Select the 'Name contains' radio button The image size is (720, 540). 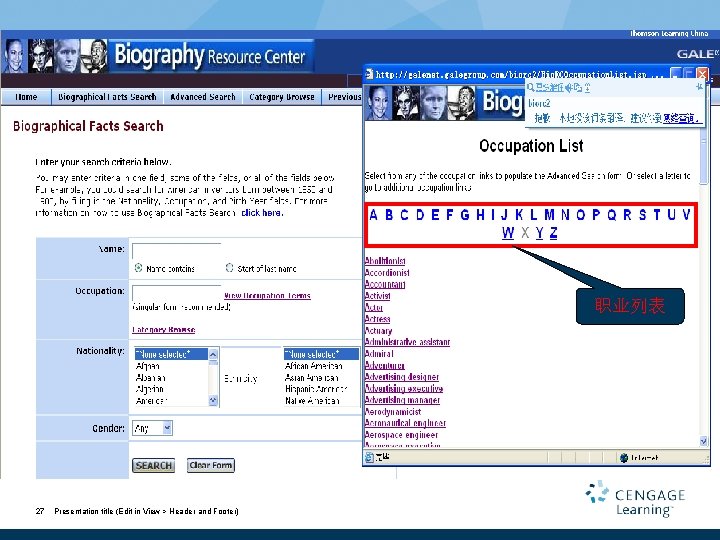138,268
